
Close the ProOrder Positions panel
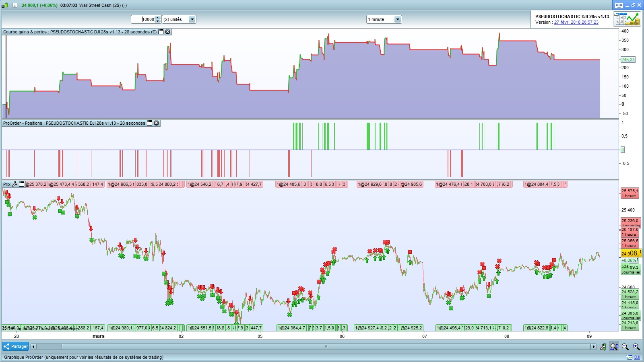[x=157, y=123]
